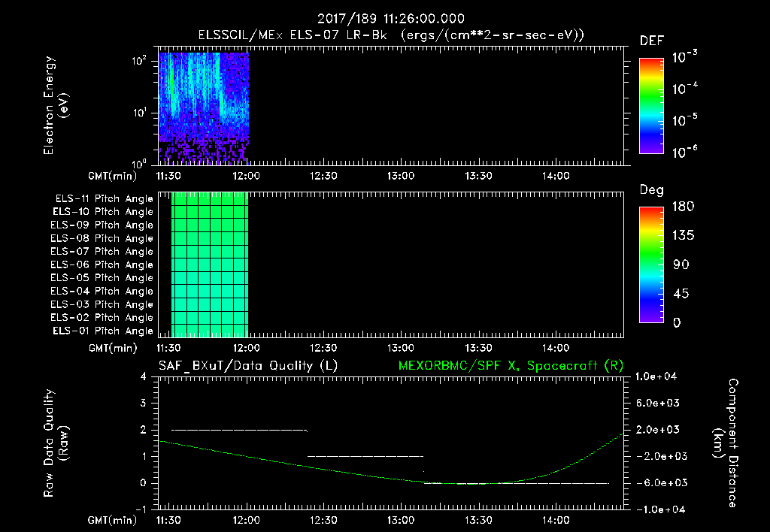Click the Deg pitch angle color bar
Screen dimensions: 770x532
[x=651, y=264]
